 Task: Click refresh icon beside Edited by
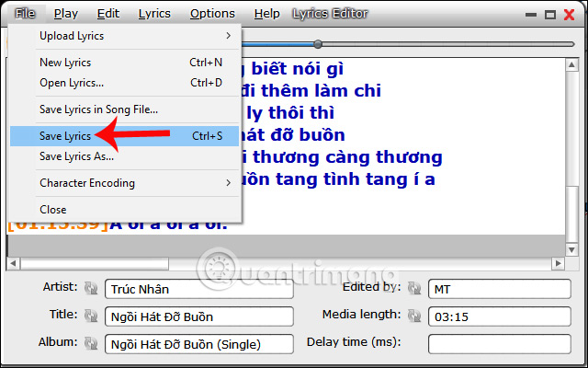[414, 288]
